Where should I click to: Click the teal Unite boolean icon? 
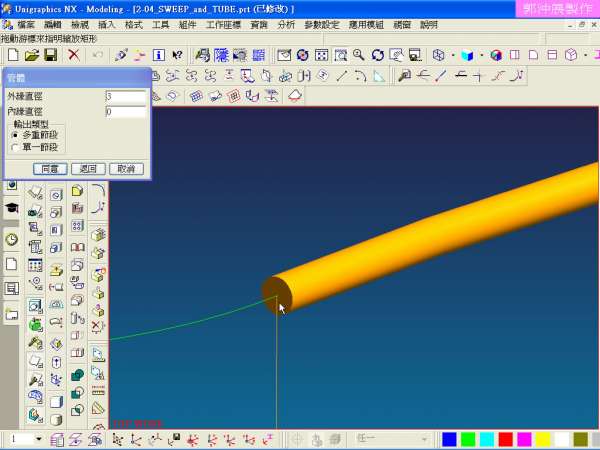pyautogui.click(x=77, y=375)
